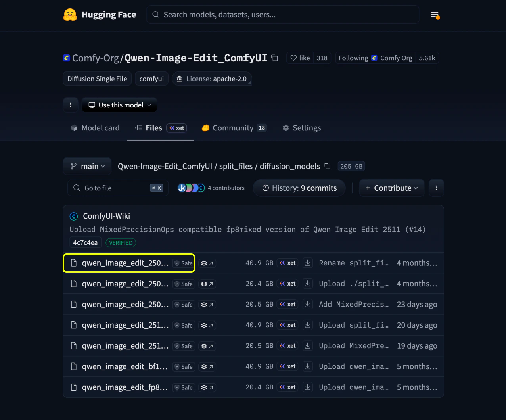Download the file uploaded 20 days ago
This screenshot has width=506, height=420.
click(307, 325)
